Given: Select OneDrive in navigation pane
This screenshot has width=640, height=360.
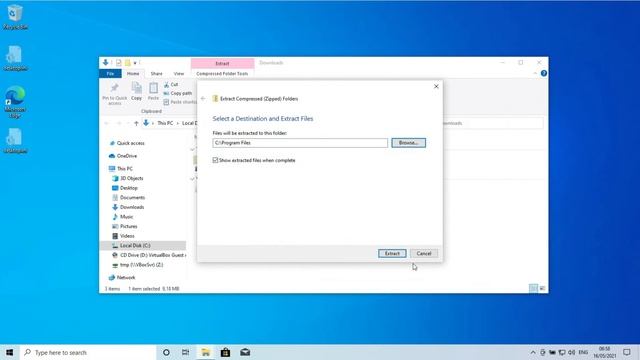Looking at the screenshot, I should (123, 156).
